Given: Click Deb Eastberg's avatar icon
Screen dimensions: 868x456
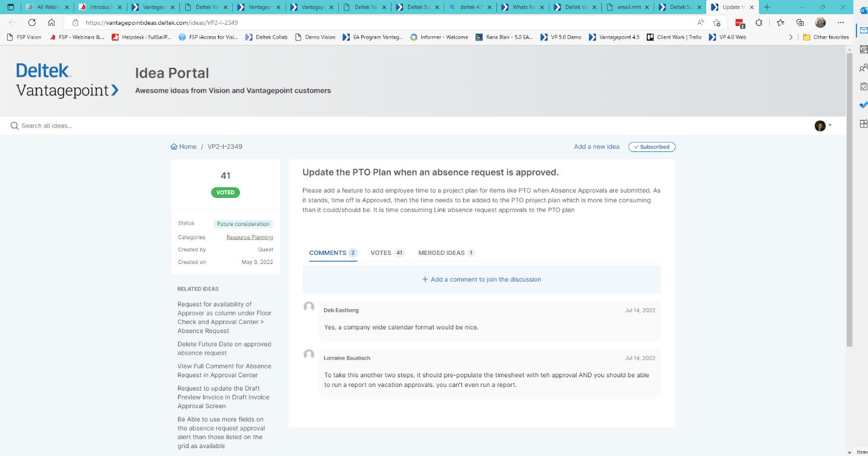Looking at the screenshot, I should pyautogui.click(x=309, y=307).
